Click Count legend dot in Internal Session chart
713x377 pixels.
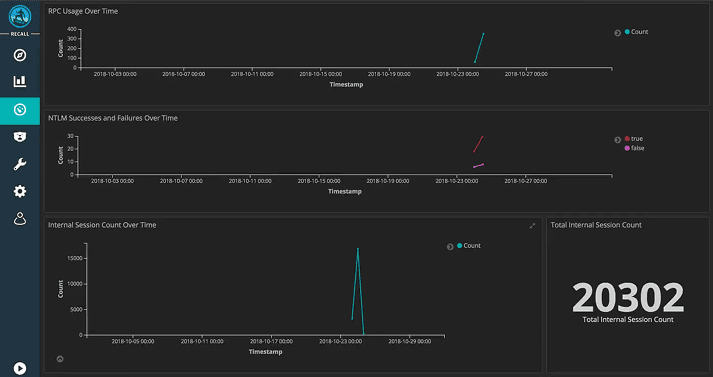click(x=460, y=246)
